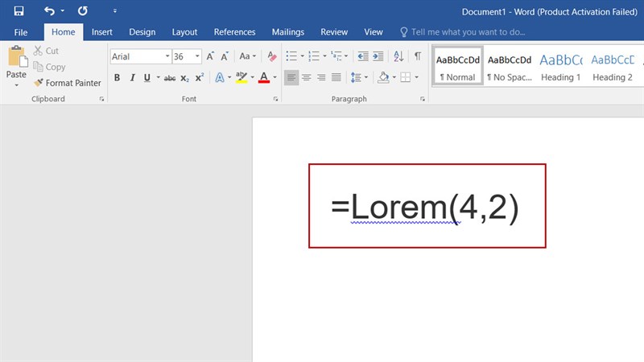Screen dimensions: 644x362
Task: Click the Clear All Formatting icon
Action: point(271,56)
